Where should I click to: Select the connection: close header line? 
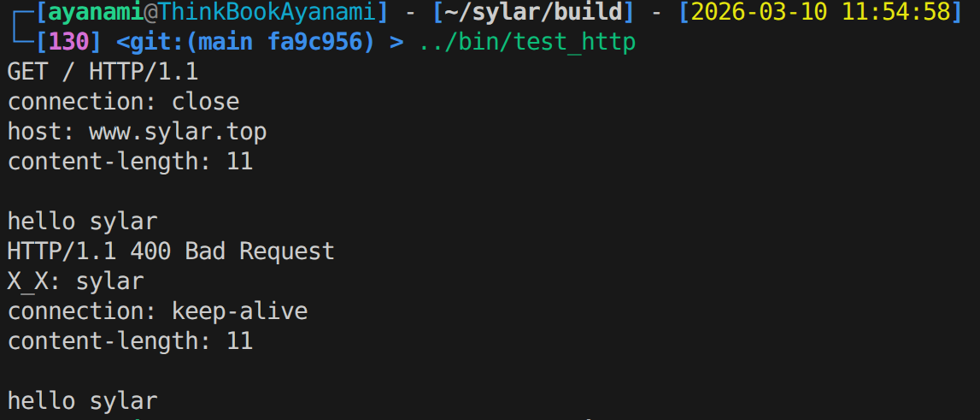(x=123, y=102)
